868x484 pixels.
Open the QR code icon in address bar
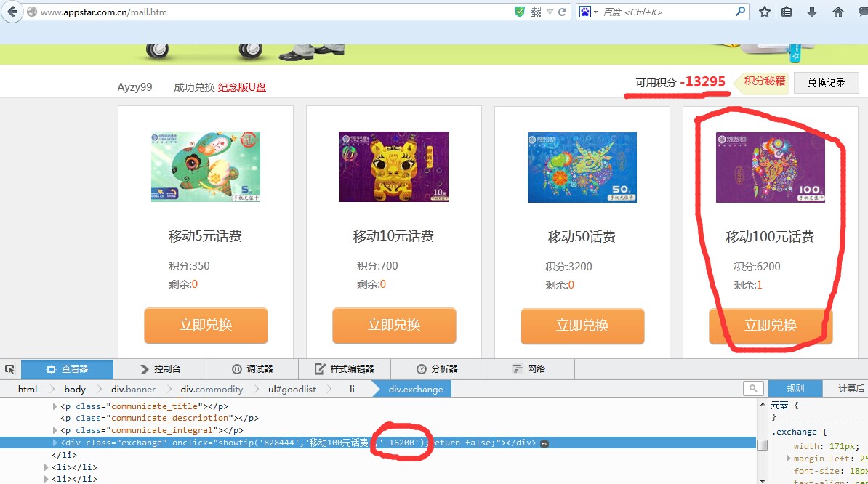click(x=535, y=12)
